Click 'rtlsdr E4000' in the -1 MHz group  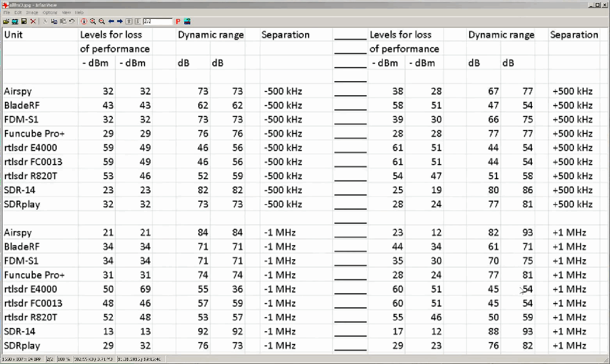(30, 290)
